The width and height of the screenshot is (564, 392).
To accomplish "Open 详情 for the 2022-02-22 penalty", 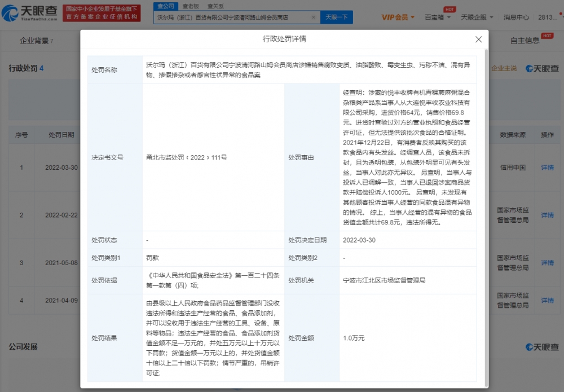I will tap(547, 215).
